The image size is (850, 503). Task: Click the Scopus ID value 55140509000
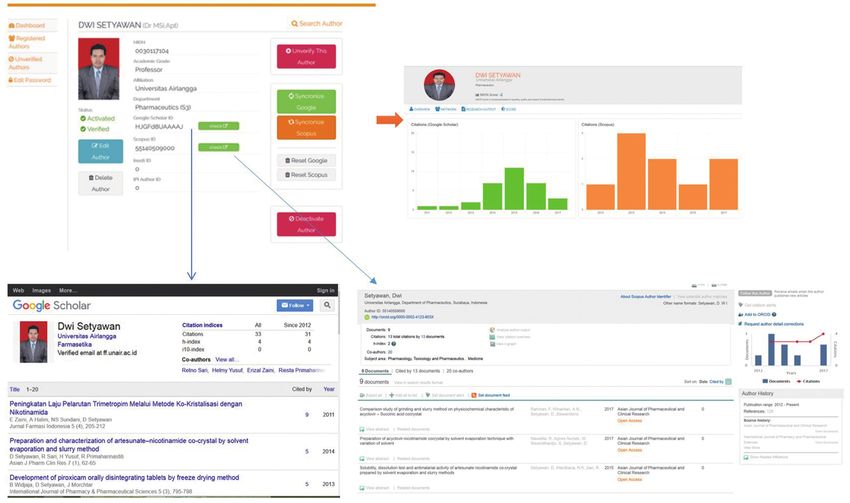154,148
